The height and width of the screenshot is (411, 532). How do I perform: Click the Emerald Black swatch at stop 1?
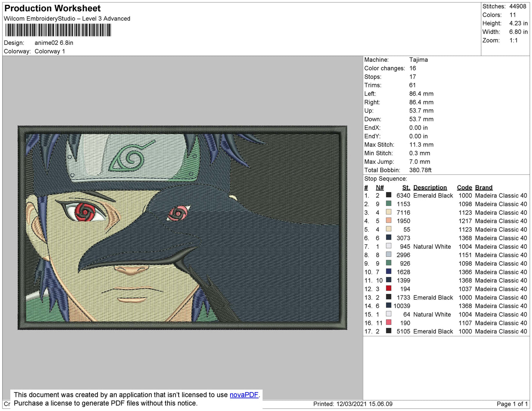[x=389, y=195]
